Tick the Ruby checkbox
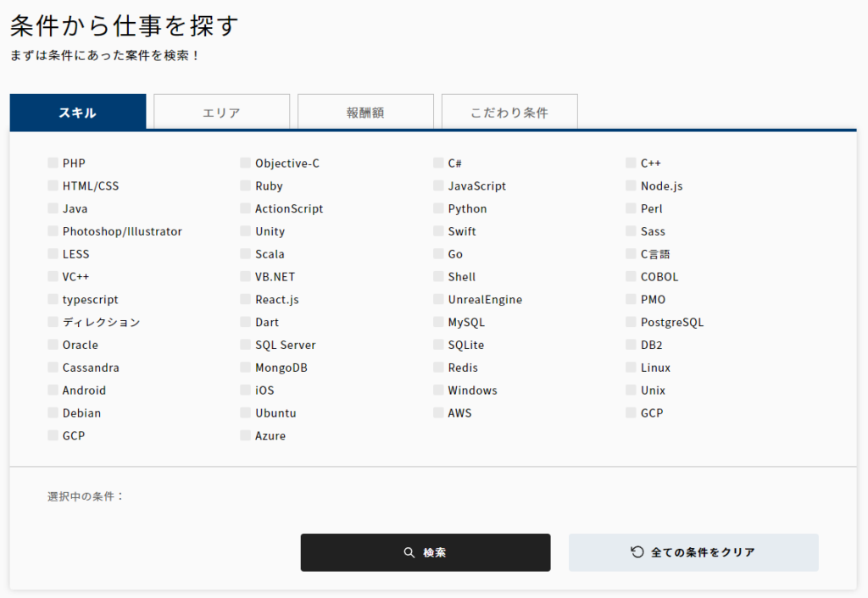The image size is (868, 598). (245, 185)
